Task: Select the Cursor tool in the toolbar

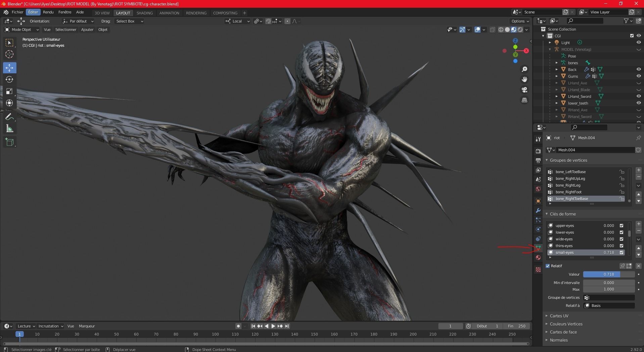Action: click(9, 54)
